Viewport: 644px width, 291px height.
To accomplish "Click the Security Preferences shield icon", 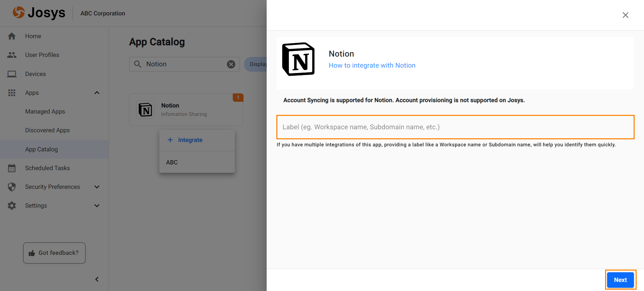I will pyautogui.click(x=12, y=187).
